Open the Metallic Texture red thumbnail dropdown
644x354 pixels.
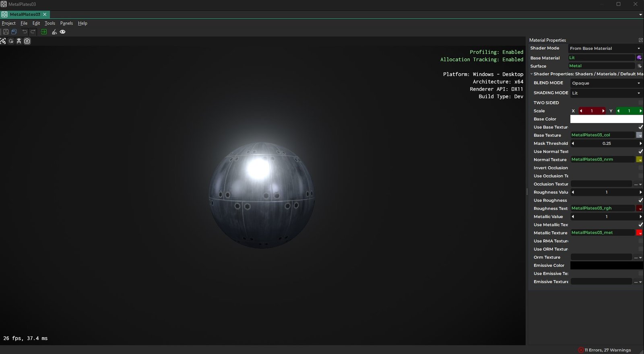(x=639, y=233)
